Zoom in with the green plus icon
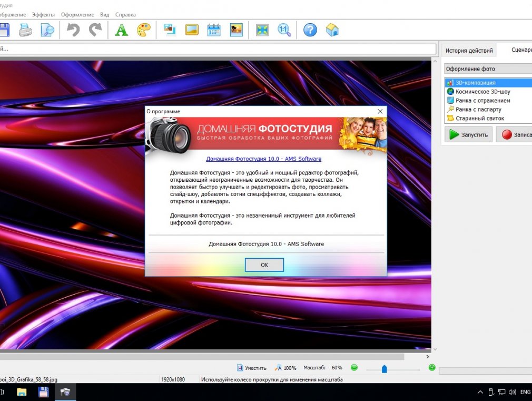 (x=432, y=367)
